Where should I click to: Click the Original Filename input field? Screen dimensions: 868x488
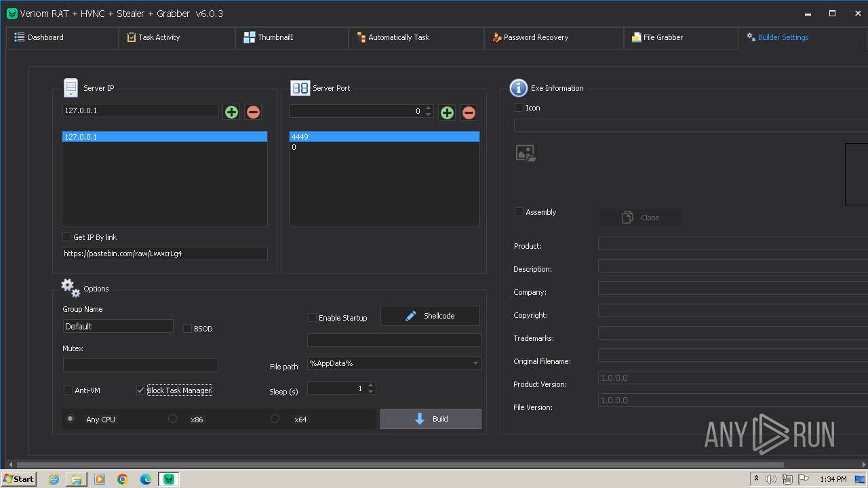coord(732,355)
